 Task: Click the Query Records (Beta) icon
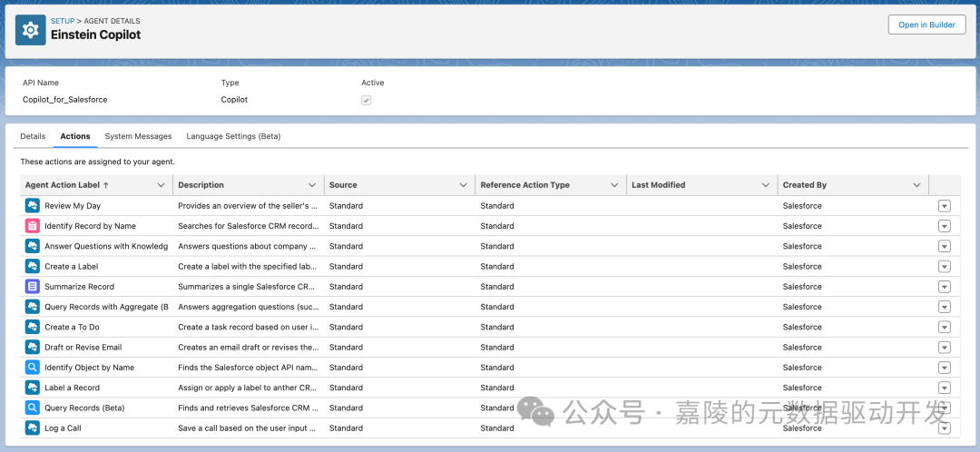pos(33,408)
